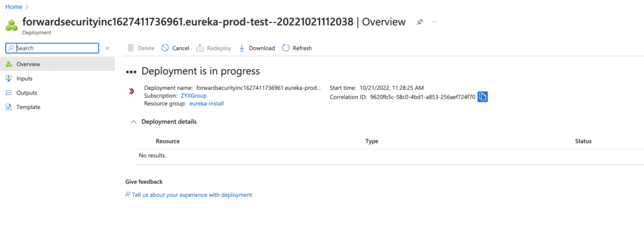Go to Home breadcrumb link
The image size is (644, 235).
[x=14, y=6]
